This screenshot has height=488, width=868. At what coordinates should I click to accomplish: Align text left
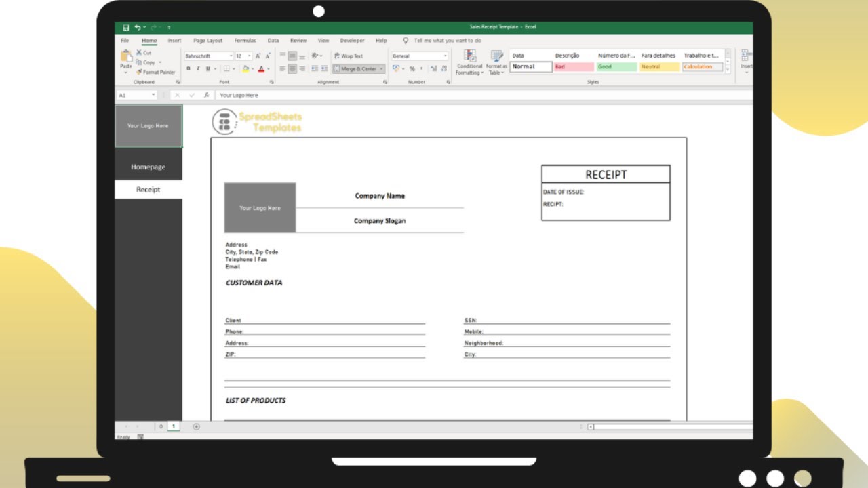point(283,69)
